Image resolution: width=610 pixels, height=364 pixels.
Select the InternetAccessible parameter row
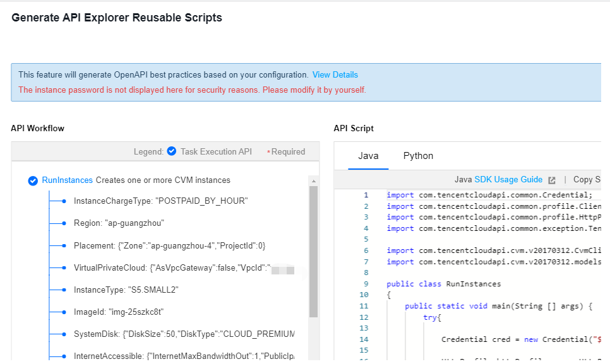click(184, 356)
